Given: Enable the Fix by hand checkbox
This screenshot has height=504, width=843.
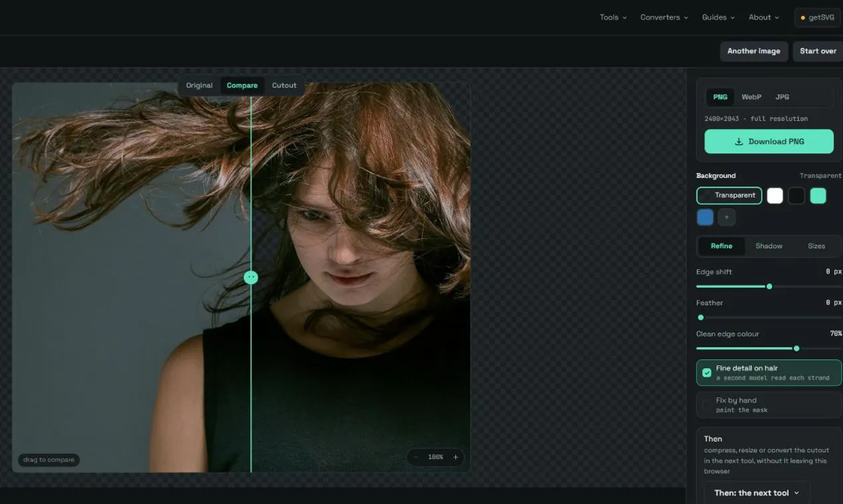Looking at the screenshot, I should point(707,405).
